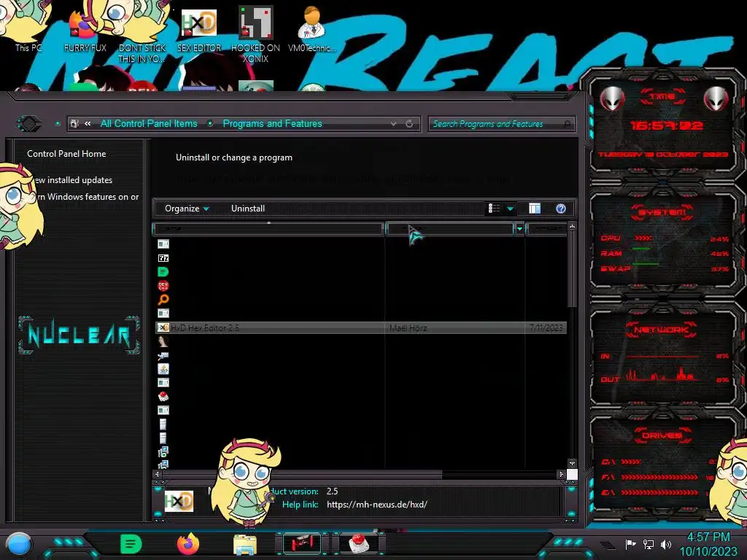Select the green chat app entry icon
Screen dimensions: 747x560
coord(163,272)
